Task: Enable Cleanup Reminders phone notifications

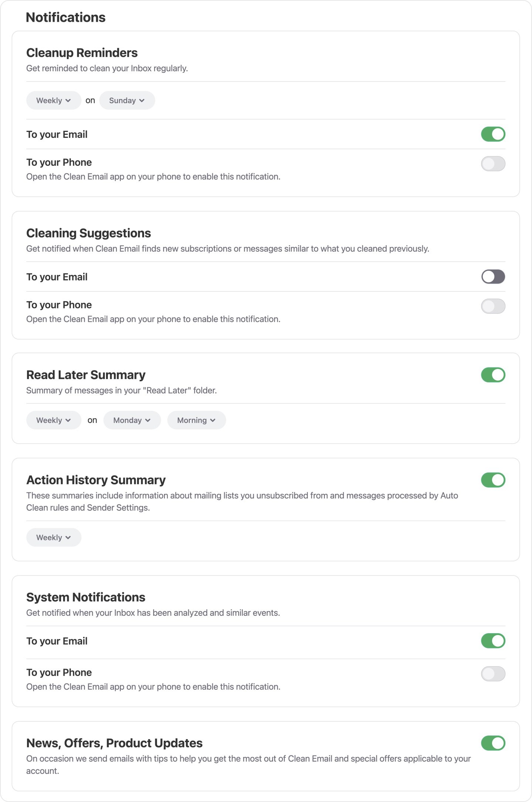Action: pos(493,164)
